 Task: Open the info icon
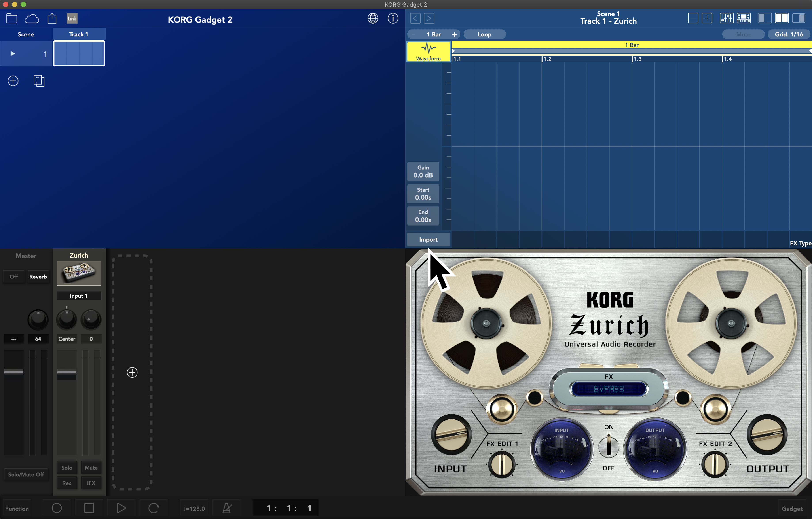pyautogui.click(x=393, y=18)
